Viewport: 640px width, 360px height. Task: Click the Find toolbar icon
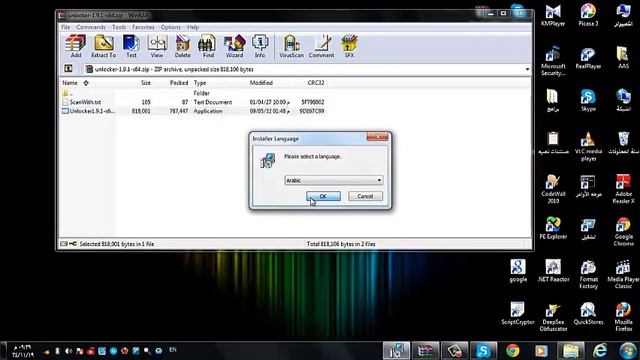tap(208, 46)
